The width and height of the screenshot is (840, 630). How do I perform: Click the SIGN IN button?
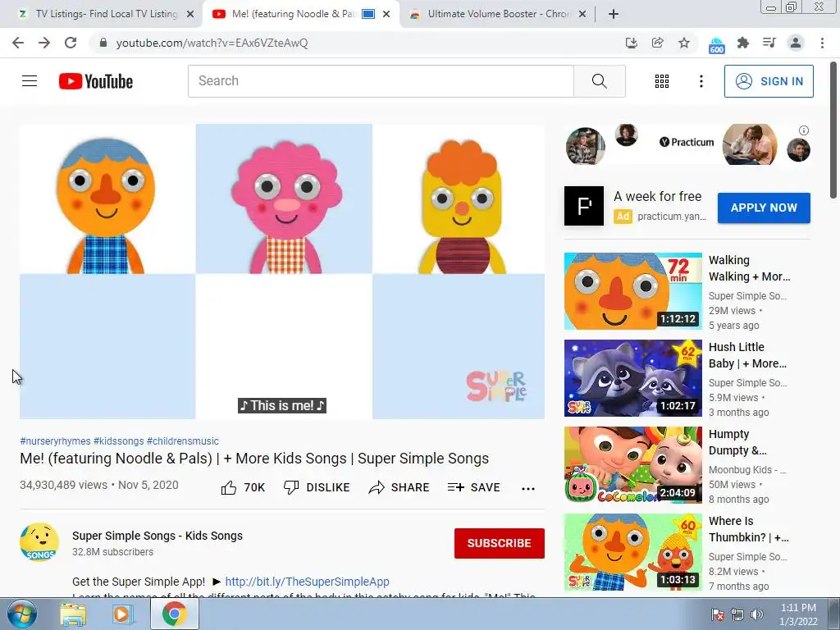click(769, 81)
